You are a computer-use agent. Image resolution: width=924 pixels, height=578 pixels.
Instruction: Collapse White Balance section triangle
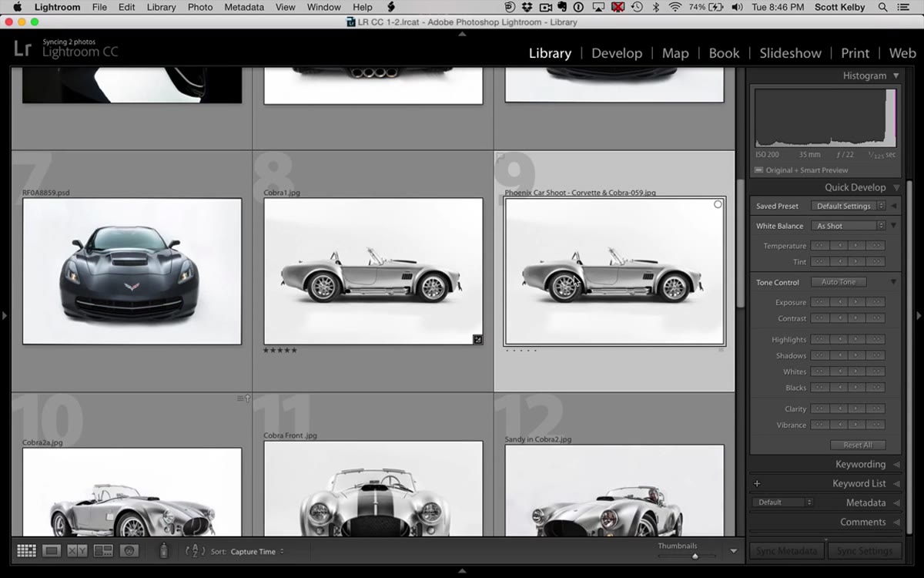coord(894,226)
